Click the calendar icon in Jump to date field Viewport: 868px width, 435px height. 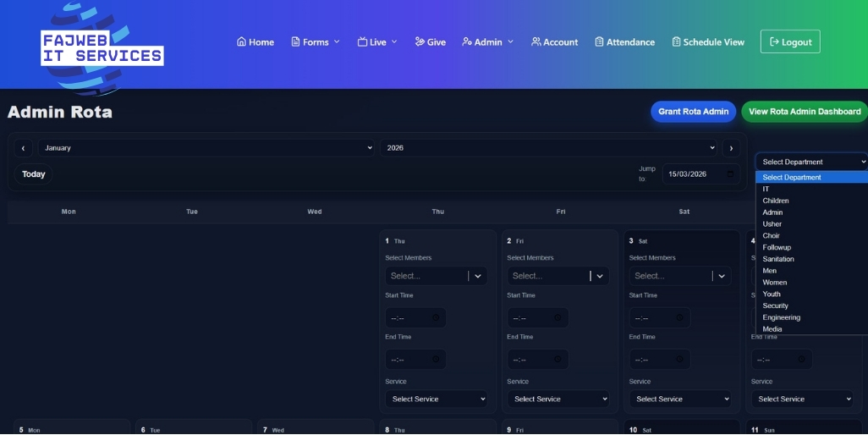click(730, 174)
